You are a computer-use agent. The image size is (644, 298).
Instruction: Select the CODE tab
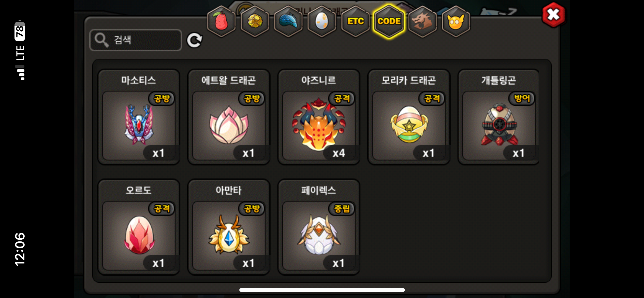(x=389, y=21)
